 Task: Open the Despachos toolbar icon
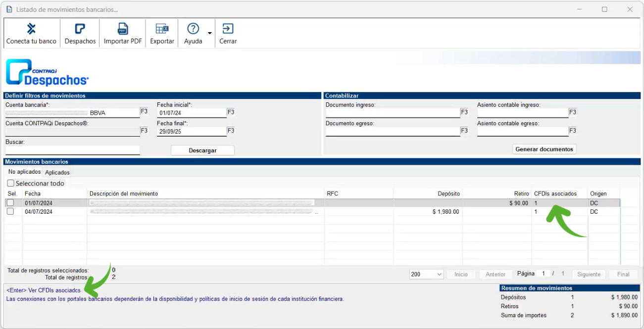[80, 29]
